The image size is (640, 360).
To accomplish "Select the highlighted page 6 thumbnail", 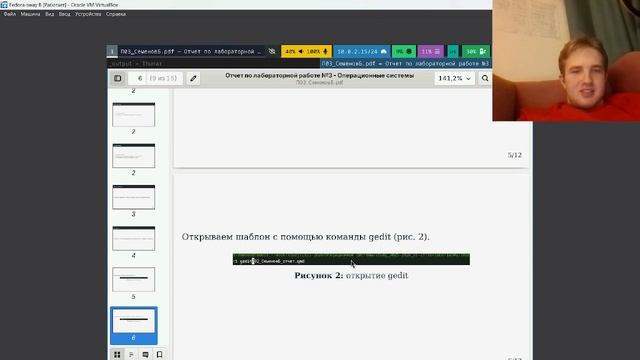I will [133, 325].
